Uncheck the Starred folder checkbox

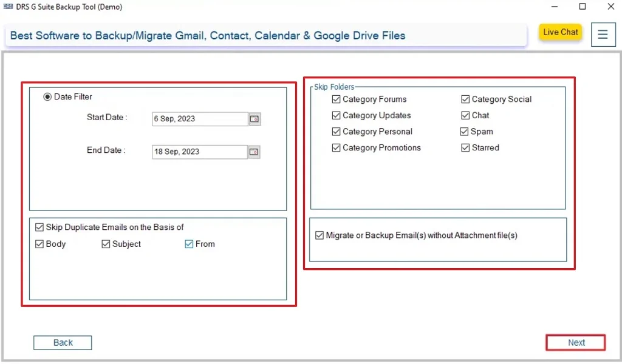pos(465,147)
